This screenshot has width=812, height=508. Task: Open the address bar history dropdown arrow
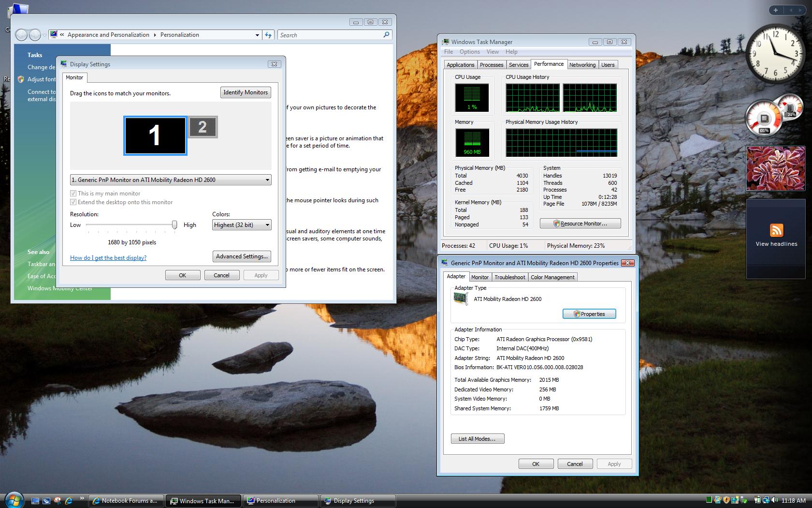pyautogui.click(x=257, y=35)
